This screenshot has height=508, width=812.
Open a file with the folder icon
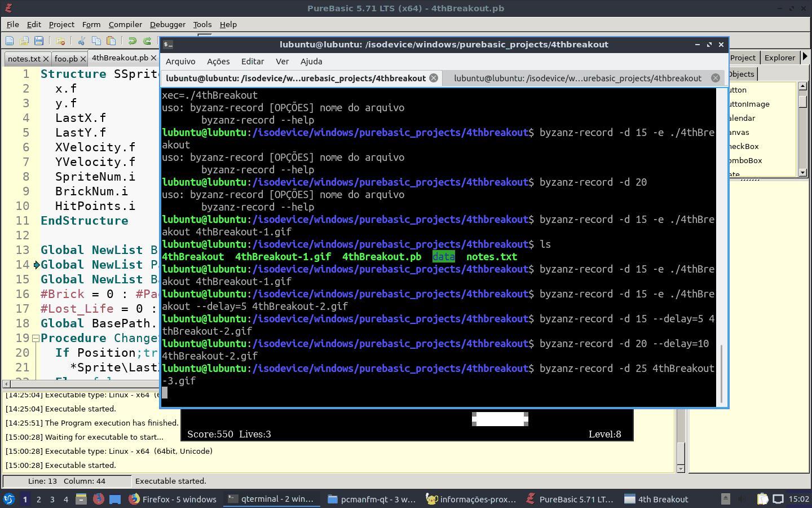(x=24, y=41)
